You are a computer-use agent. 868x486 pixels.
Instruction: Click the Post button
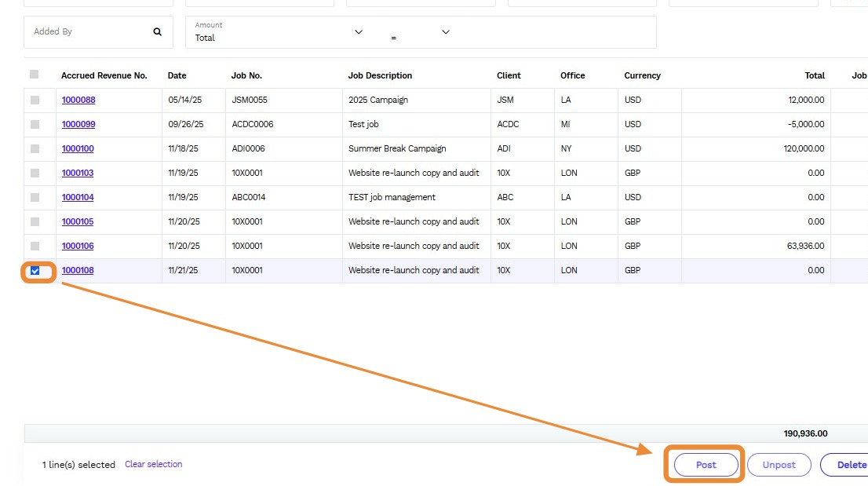706,465
